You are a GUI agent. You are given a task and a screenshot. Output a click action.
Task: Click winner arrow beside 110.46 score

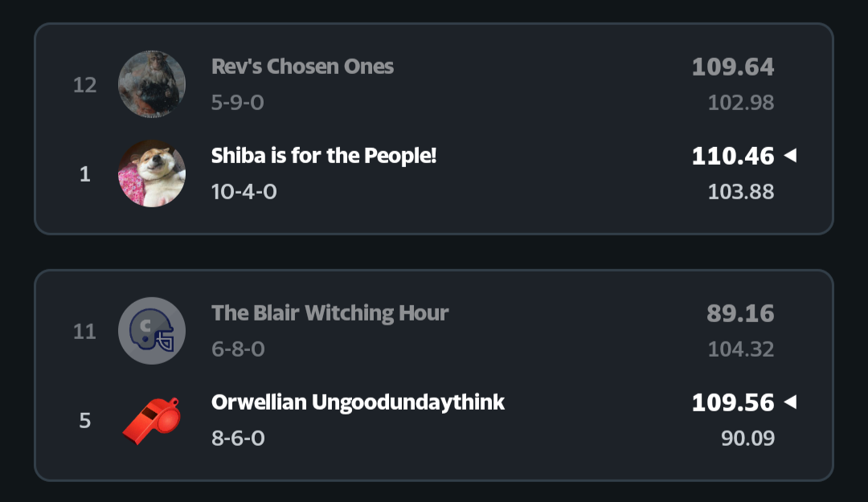790,156
